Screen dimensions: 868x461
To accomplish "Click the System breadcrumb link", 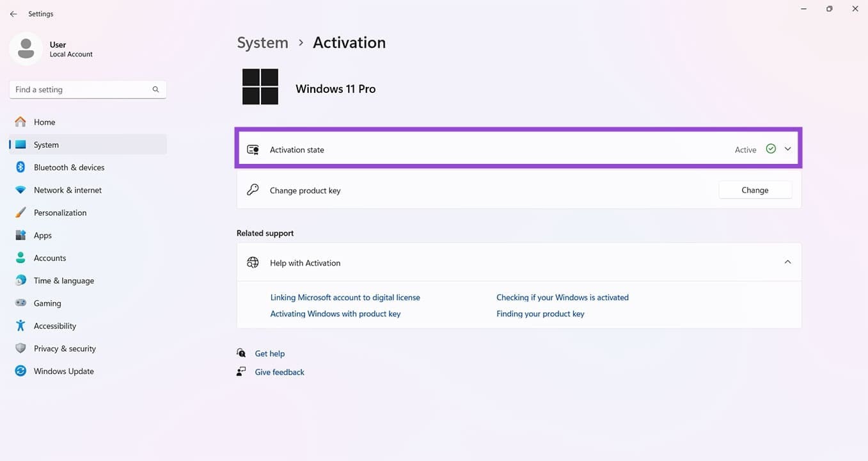I will coord(262,42).
